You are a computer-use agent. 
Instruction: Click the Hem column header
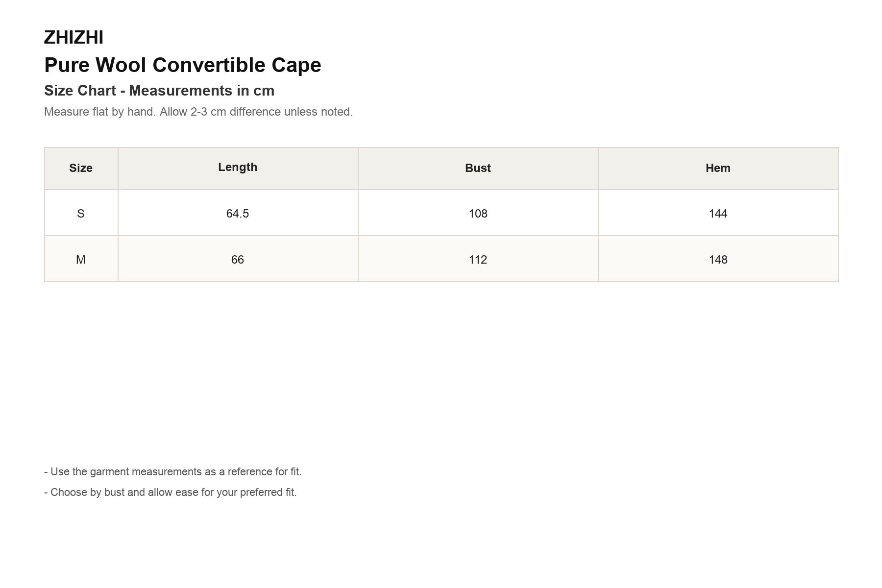click(x=718, y=168)
